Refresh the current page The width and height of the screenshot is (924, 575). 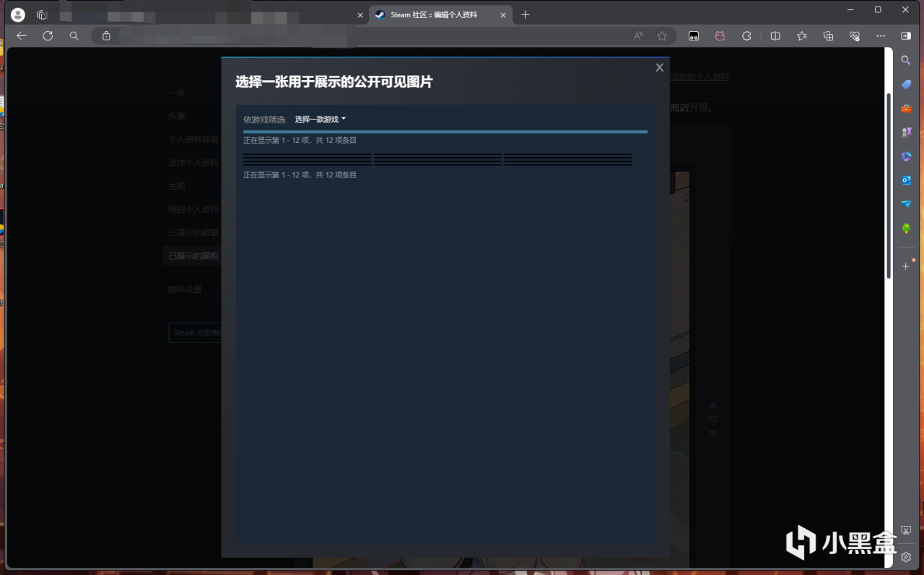point(48,35)
